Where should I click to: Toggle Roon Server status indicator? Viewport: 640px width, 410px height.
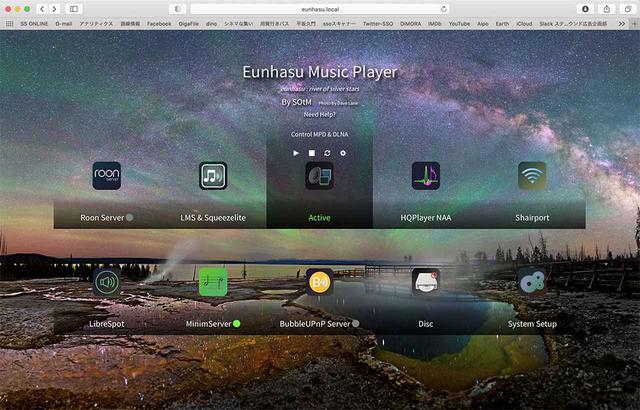point(129,217)
